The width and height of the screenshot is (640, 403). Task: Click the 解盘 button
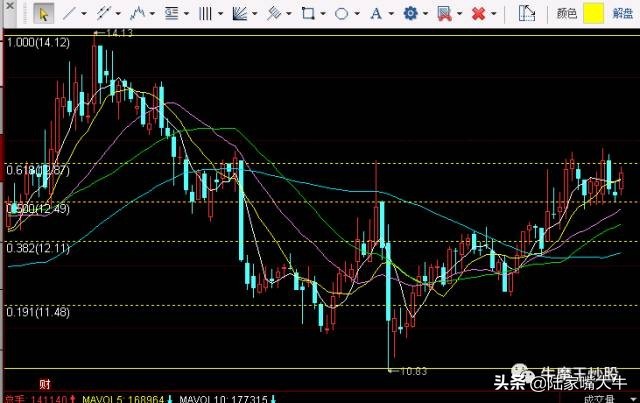[623, 13]
